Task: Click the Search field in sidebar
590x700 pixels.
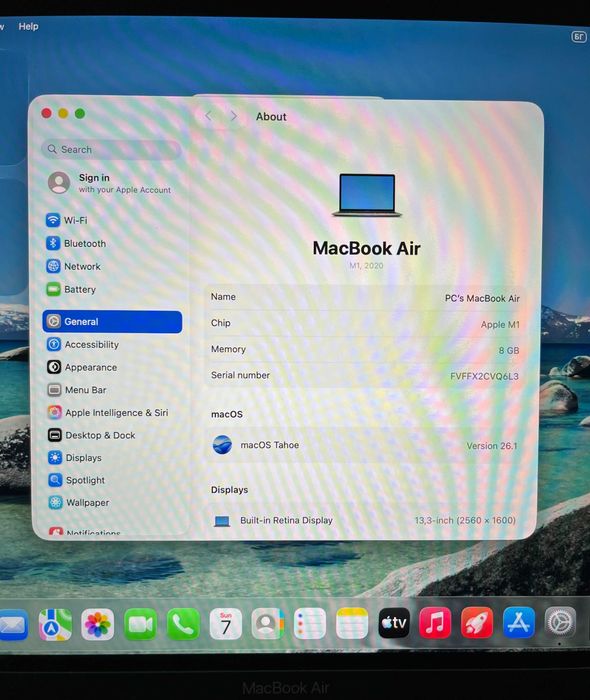Action: click(x=111, y=149)
